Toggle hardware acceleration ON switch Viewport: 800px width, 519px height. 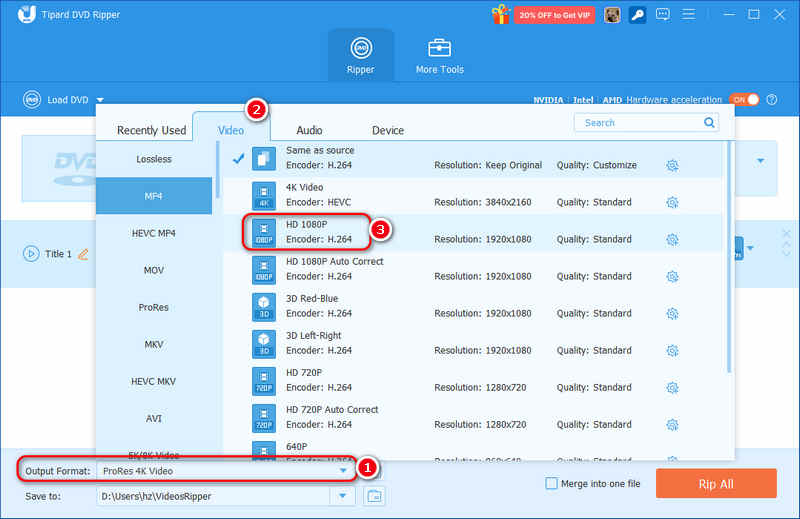tap(744, 100)
